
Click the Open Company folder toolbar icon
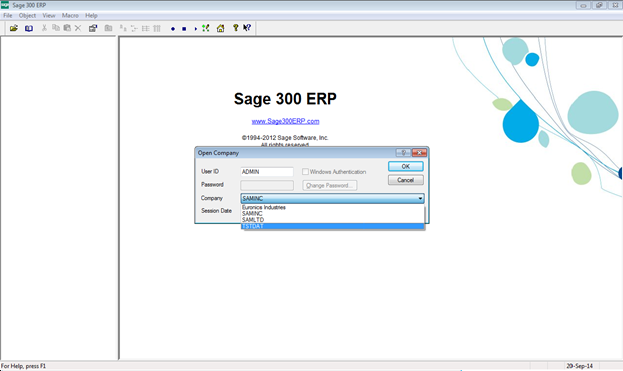14,28
